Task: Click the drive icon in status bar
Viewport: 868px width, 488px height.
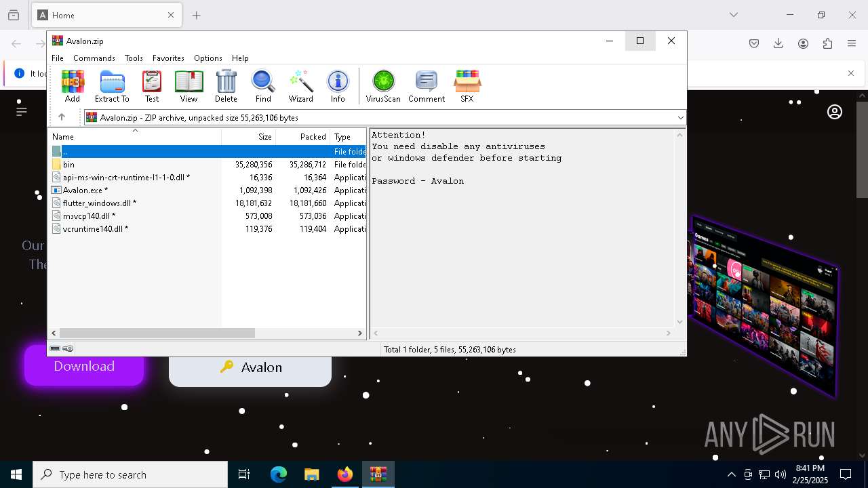Action: coord(56,348)
